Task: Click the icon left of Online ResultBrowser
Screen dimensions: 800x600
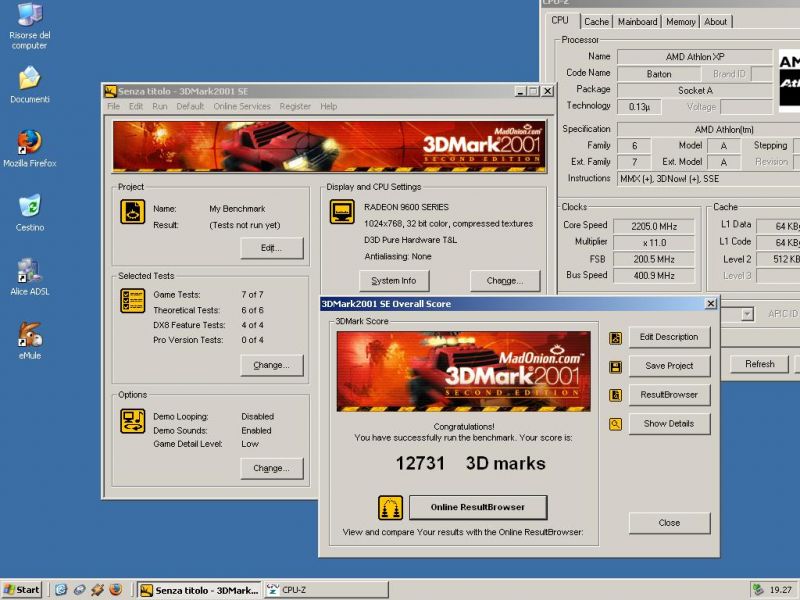Action: pyautogui.click(x=390, y=508)
